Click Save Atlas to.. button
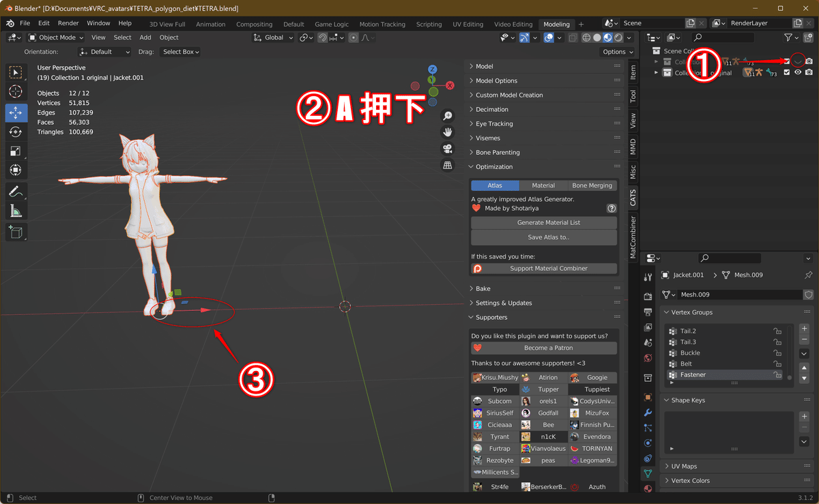 [x=544, y=237]
